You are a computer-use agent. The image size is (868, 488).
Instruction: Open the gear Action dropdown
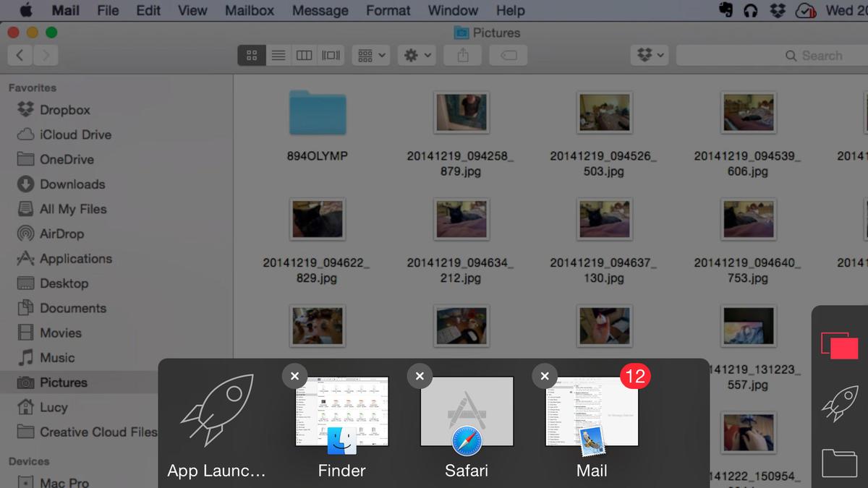pyautogui.click(x=417, y=55)
